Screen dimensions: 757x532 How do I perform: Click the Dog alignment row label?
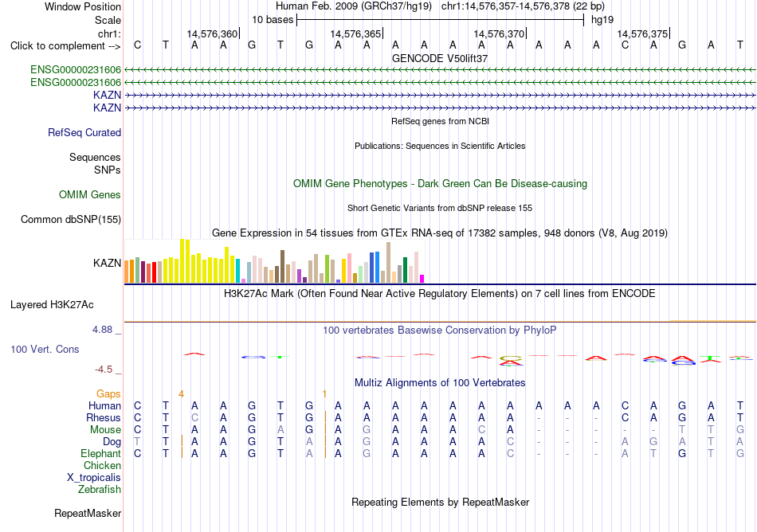click(x=112, y=442)
